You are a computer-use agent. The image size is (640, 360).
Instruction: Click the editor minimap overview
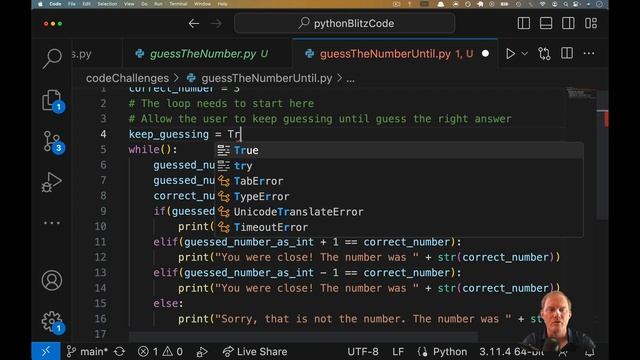(x=580, y=93)
